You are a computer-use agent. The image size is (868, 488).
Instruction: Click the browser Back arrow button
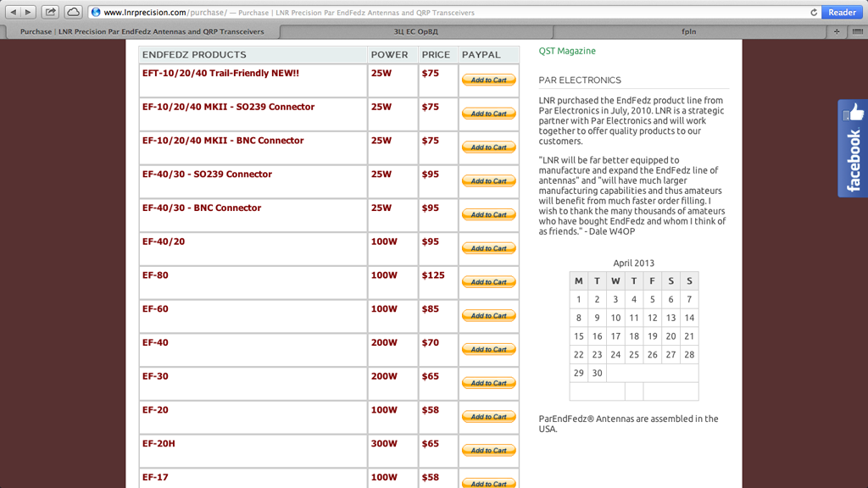click(14, 12)
